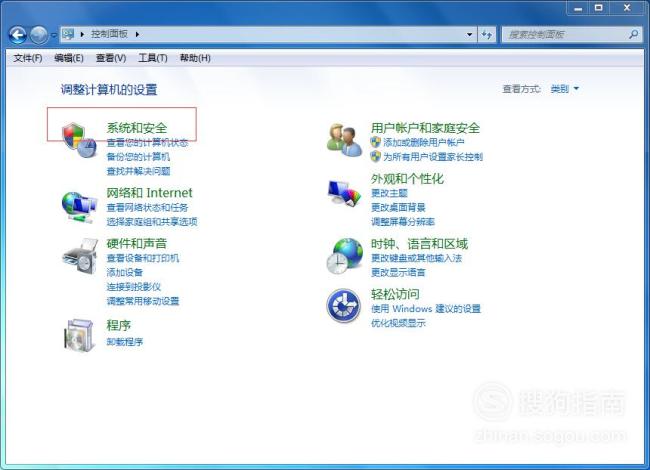Open 外观和个性化 category heading
Screen dimensions: 650x470
point(407,179)
